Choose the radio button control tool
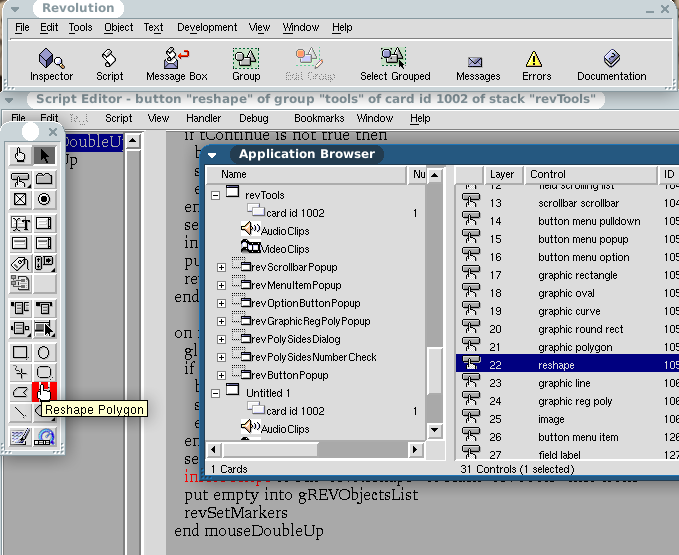 [44, 199]
